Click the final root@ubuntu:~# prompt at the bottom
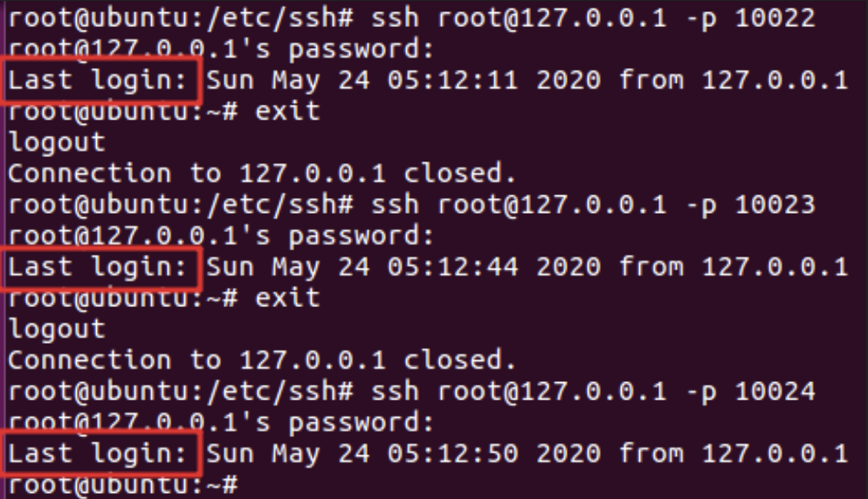 [123, 485]
